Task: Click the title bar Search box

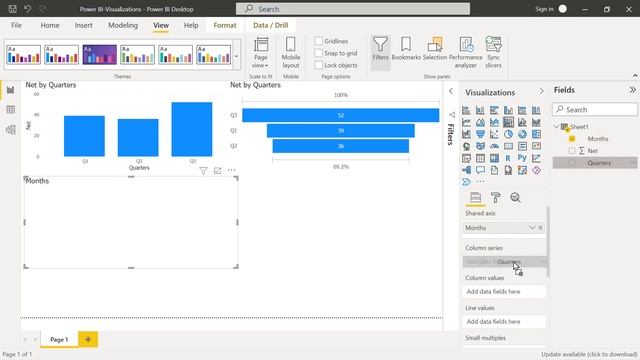Action: pos(353,9)
